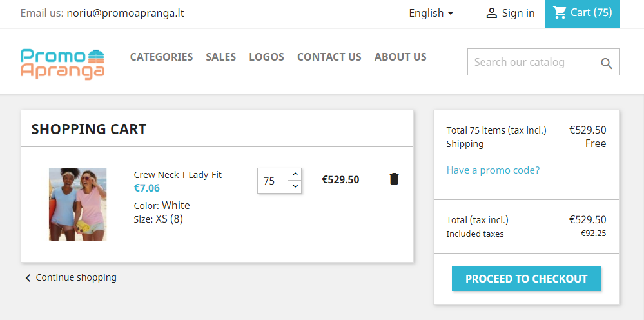
Task: Open the Crew Neck T Lady-Fit product link
Action: (178, 175)
